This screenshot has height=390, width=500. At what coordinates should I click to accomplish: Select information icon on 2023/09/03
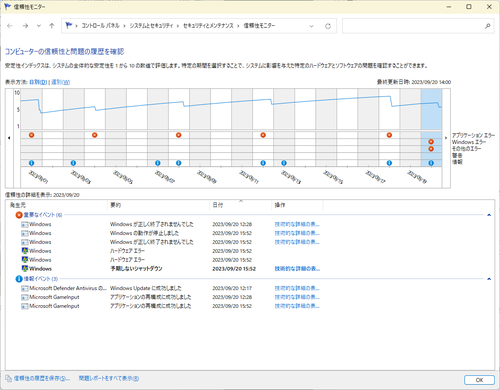click(x=73, y=163)
